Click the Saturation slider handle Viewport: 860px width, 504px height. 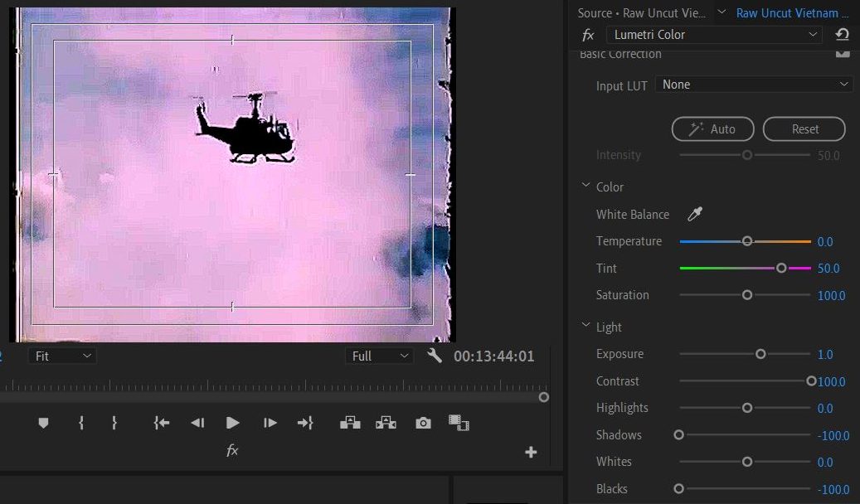point(747,295)
